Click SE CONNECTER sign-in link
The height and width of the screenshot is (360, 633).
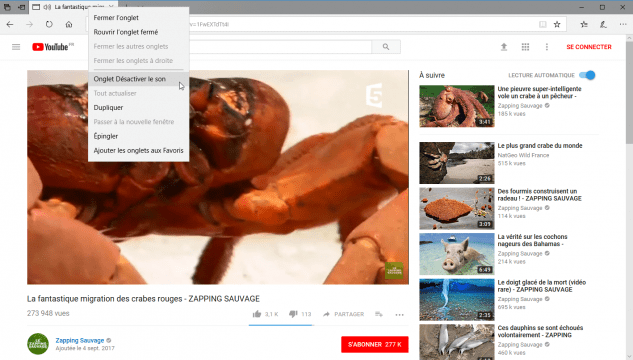pyautogui.click(x=589, y=47)
